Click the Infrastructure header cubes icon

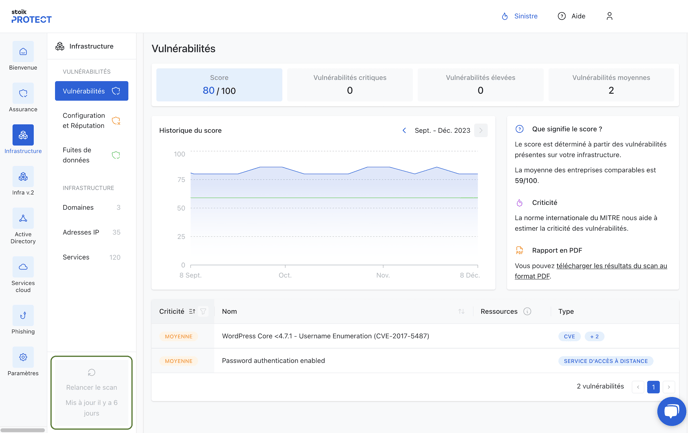pos(60,46)
